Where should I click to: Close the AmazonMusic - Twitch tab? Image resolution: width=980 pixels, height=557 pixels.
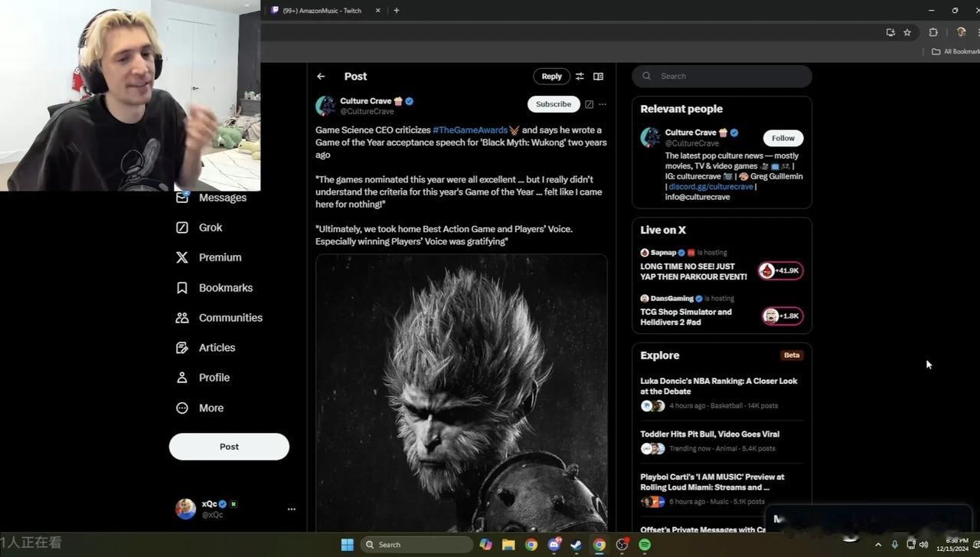(x=377, y=11)
